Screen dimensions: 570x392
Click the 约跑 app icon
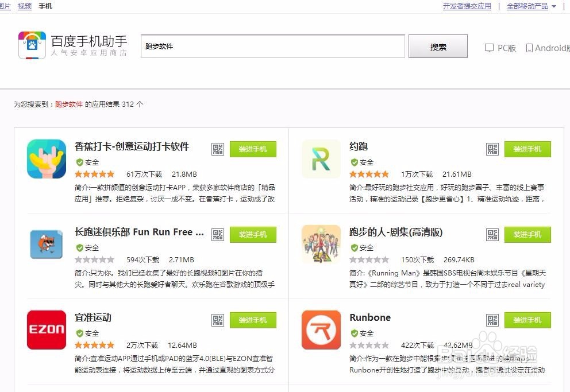[321, 159]
